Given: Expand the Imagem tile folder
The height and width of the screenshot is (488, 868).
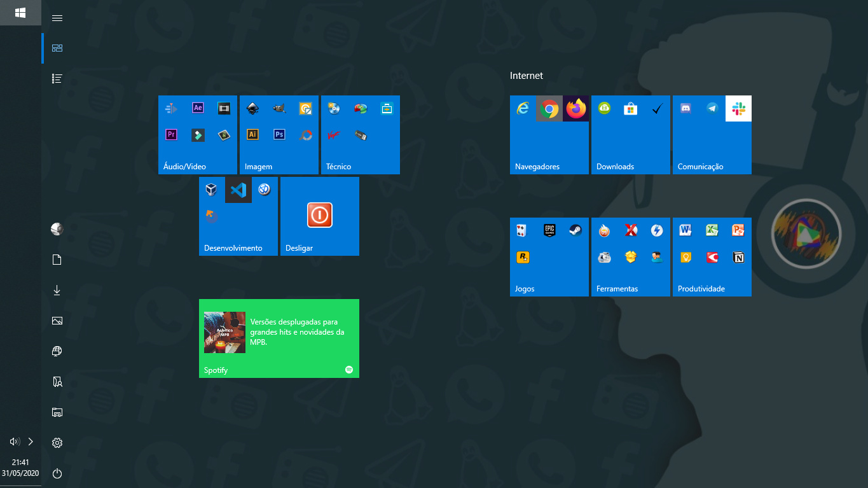Looking at the screenshot, I should tap(279, 135).
